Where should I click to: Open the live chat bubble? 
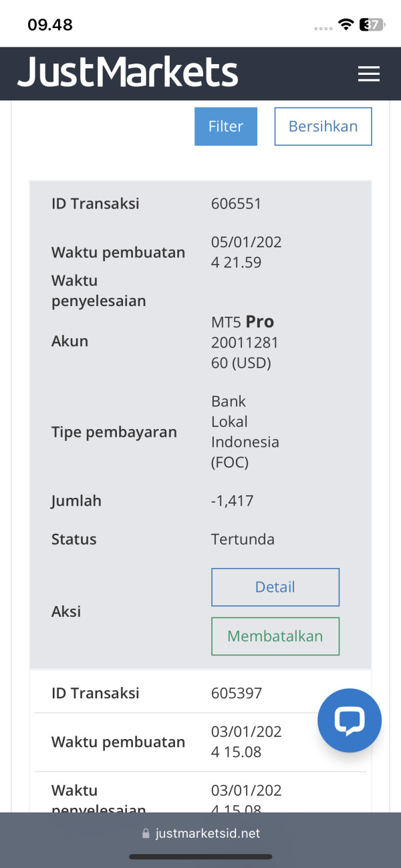pos(349,720)
